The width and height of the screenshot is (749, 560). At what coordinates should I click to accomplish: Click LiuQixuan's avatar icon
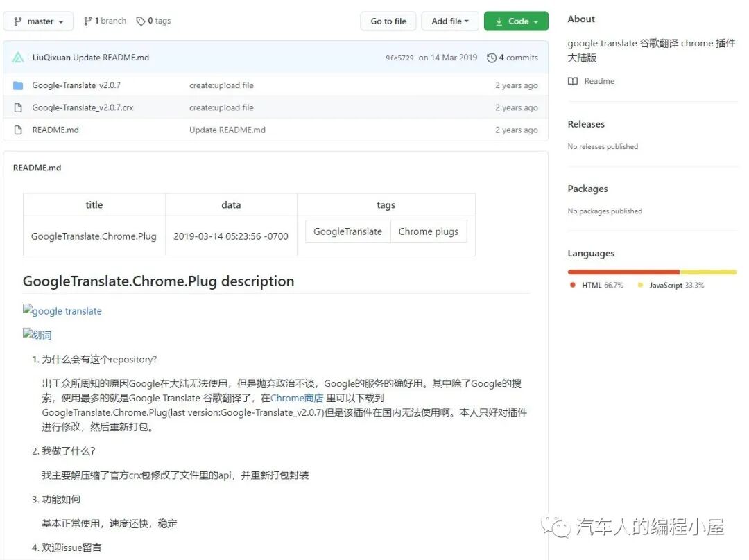click(18, 58)
